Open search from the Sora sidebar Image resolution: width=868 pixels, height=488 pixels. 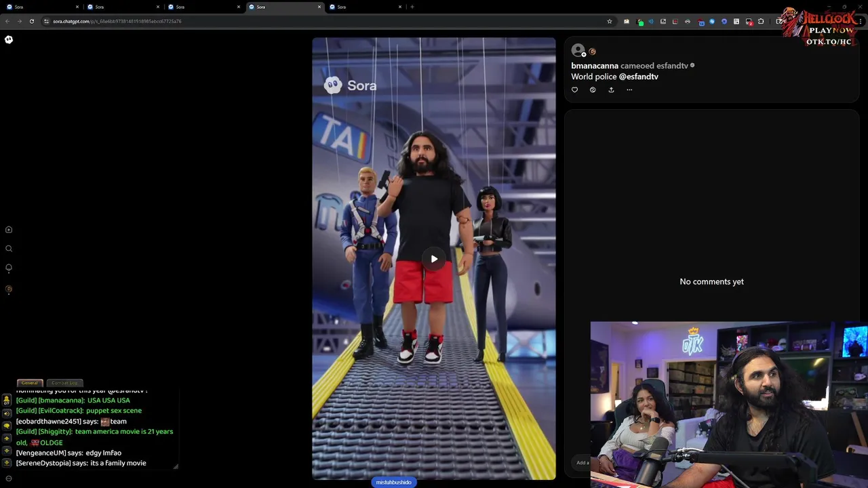click(x=9, y=249)
